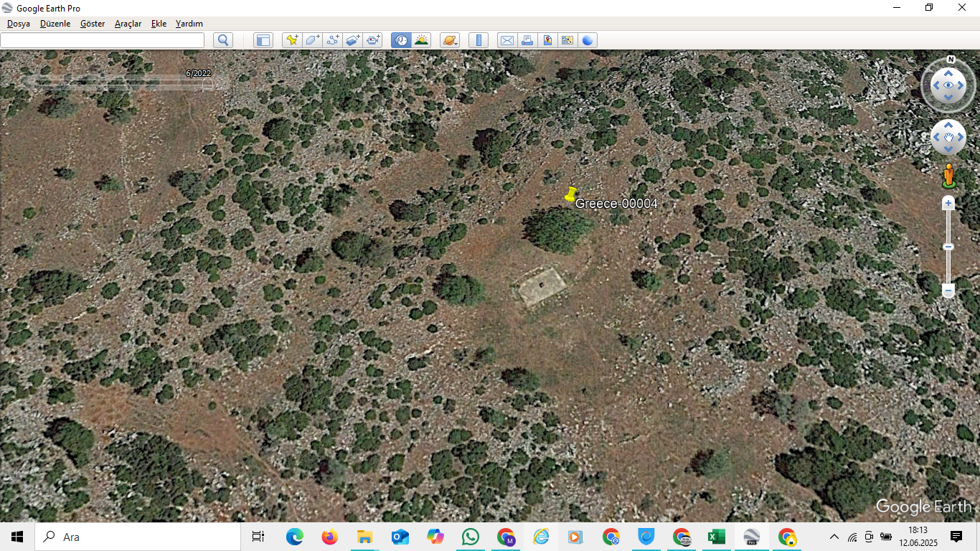Open Copilot from the taskbar
Image resolution: width=980 pixels, height=551 pixels.
pos(435,537)
